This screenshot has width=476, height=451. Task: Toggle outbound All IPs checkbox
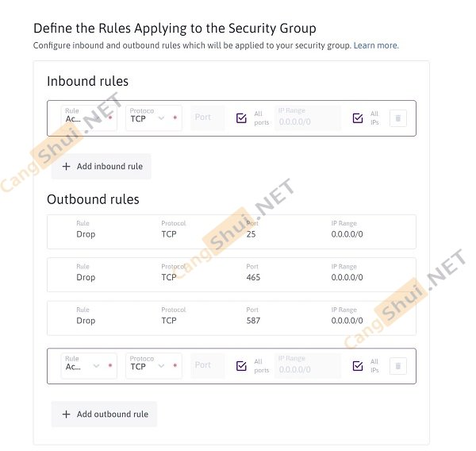pyautogui.click(x=358, y=366)
